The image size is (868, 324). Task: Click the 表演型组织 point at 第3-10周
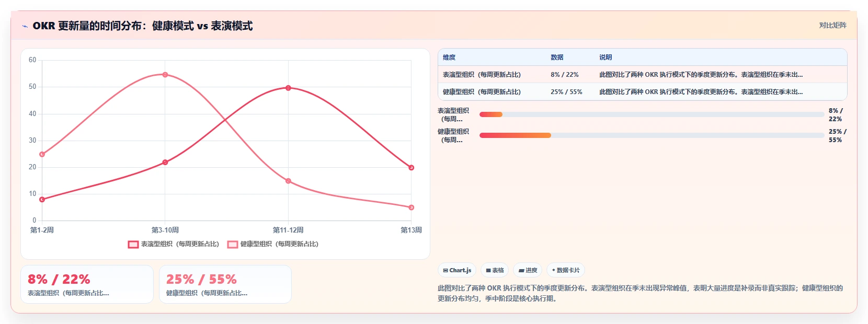click(165, 163)
